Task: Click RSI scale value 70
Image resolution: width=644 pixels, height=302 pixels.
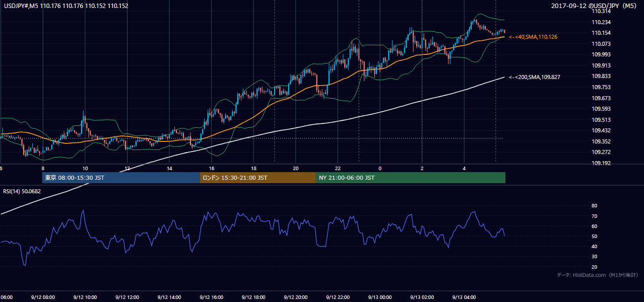Action: point(594,216)
